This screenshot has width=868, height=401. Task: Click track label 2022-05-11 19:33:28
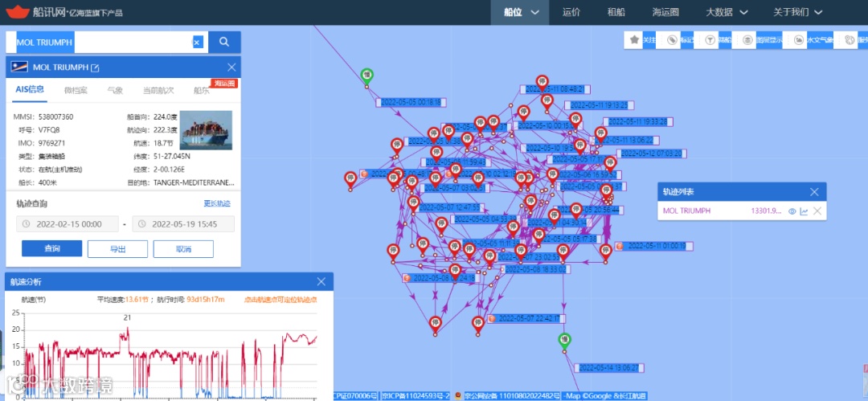coord(637,121)
